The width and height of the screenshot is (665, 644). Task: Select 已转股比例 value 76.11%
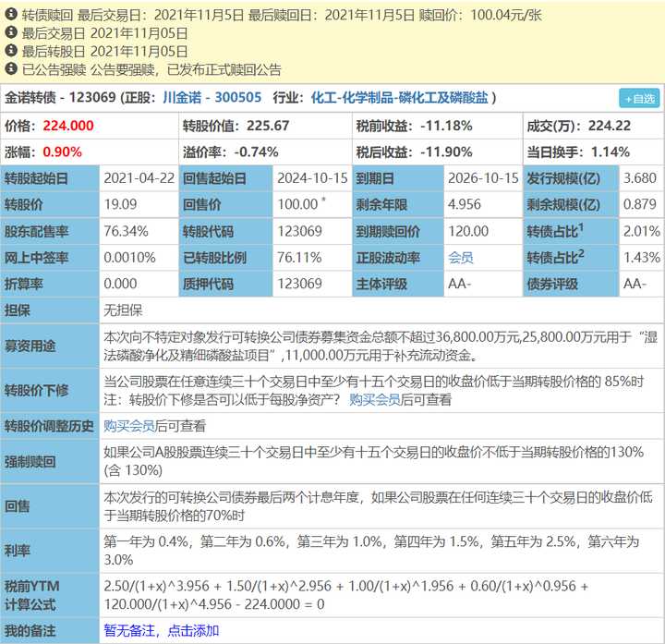coord(299,258)
